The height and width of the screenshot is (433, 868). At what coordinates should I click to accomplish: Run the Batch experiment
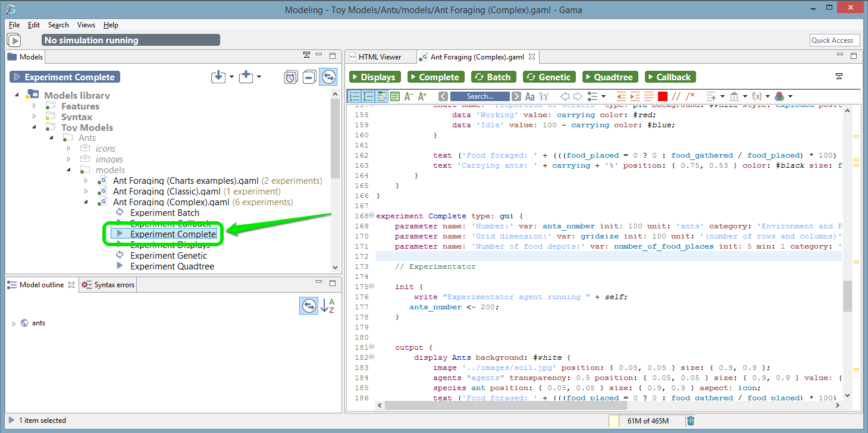(494, 77)
